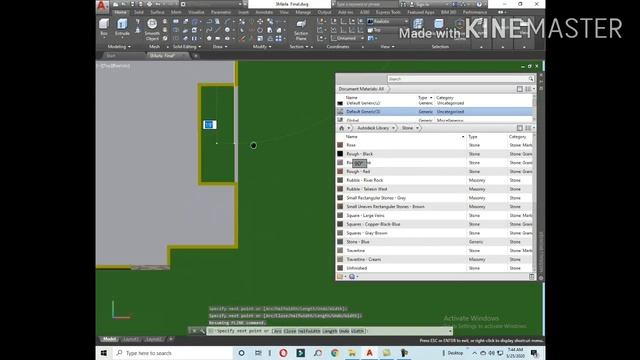Open the Visualize ribbon tab
Viewport: 640px width, 360px height.
(x=196, y=12)
